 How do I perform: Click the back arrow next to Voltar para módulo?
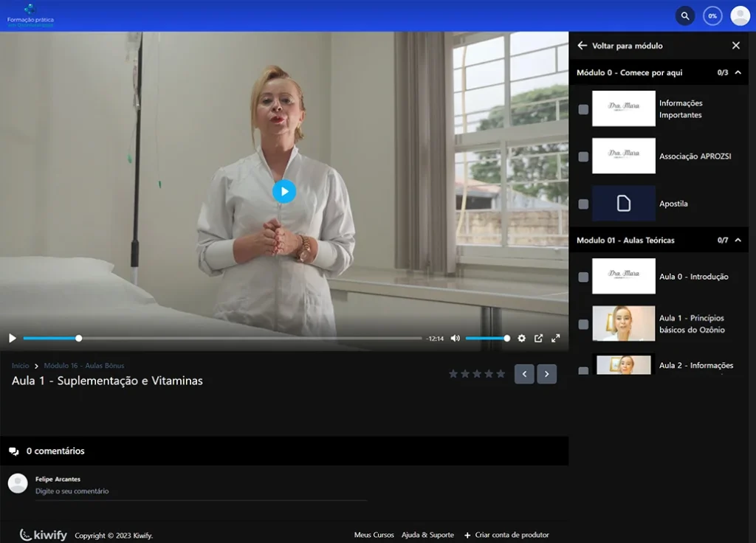(x=582, y=46)
